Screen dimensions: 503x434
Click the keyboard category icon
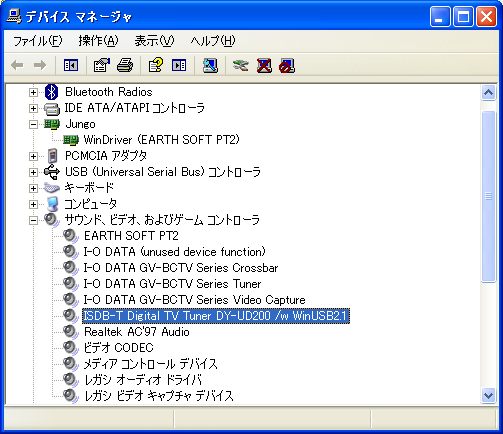(52, 188)
